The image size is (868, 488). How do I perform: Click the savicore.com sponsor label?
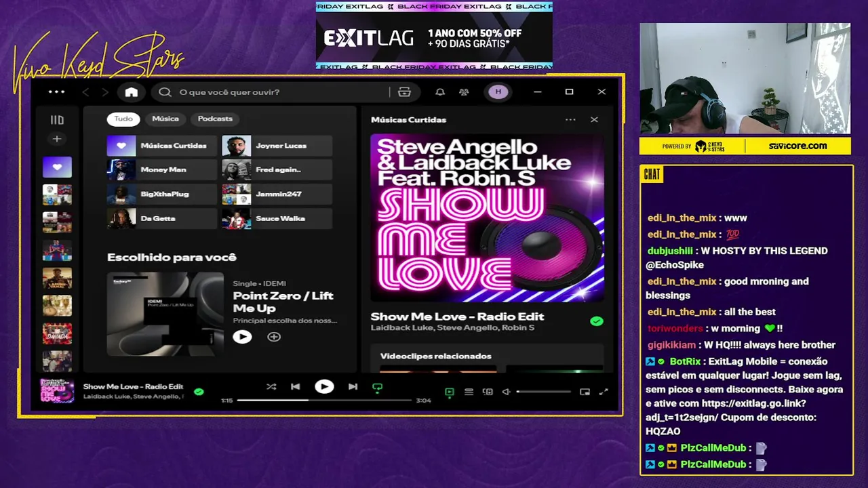797,146
